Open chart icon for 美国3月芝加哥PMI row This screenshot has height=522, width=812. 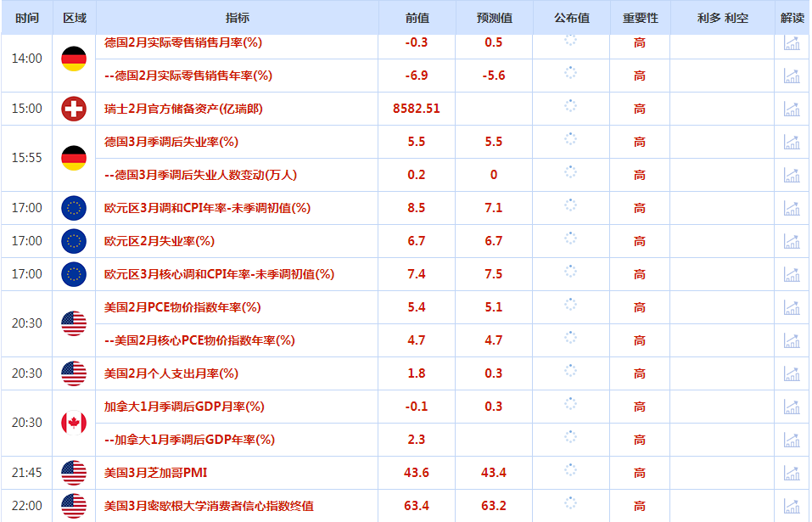(792, 473)
